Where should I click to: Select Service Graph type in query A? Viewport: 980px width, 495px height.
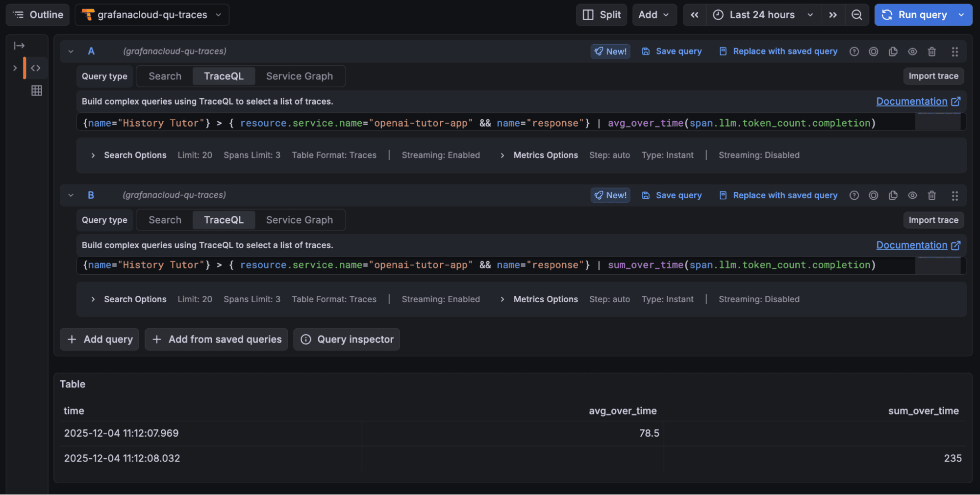pyautogui.click(x=300, y=76)
